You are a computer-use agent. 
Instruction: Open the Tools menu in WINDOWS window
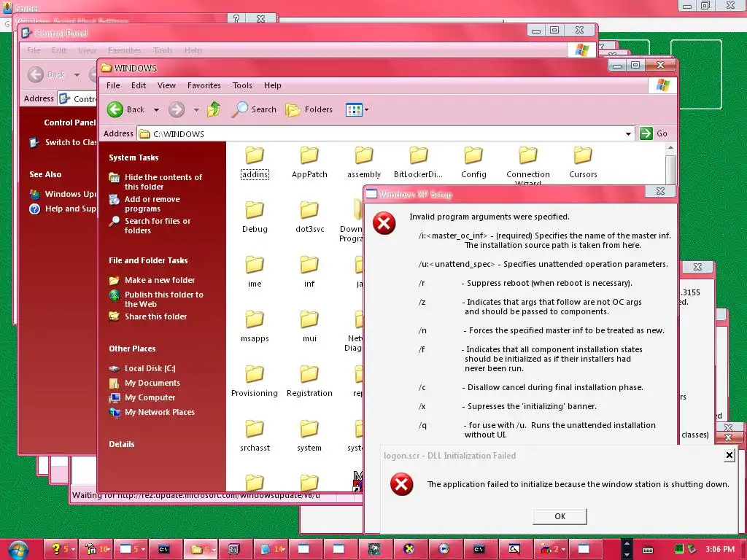coord(242,85)
